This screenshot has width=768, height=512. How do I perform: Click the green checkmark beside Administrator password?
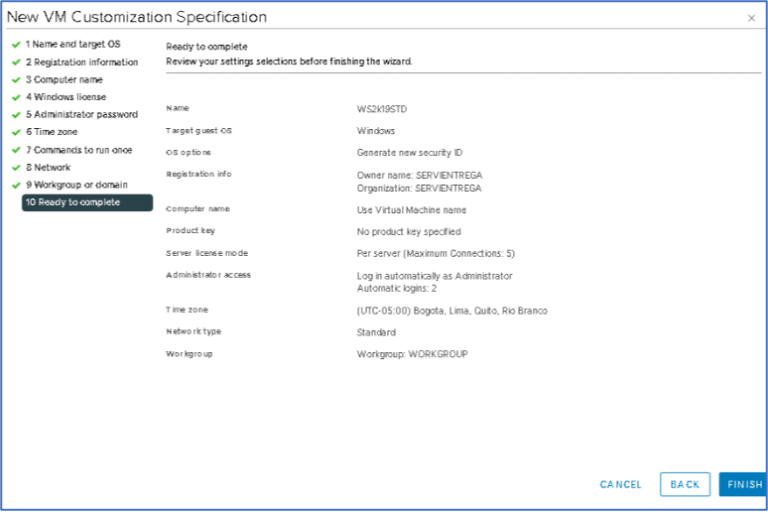[16, 115]
